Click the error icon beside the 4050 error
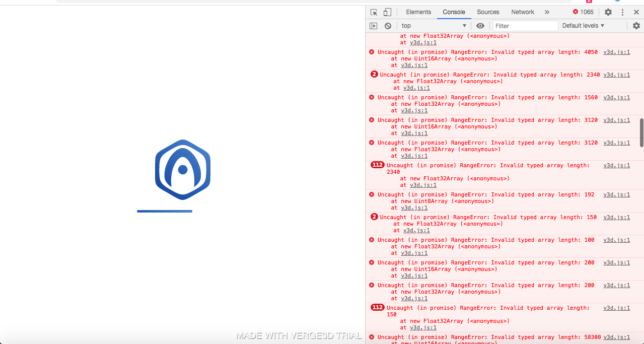This screenshot has width=644, height=344. [x=372, y=52]
